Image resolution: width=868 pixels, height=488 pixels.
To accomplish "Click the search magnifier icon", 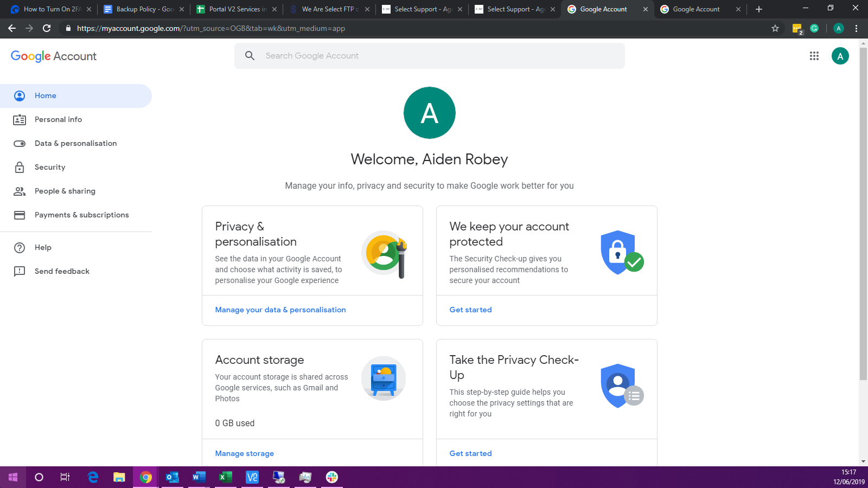I will [250, 56].
